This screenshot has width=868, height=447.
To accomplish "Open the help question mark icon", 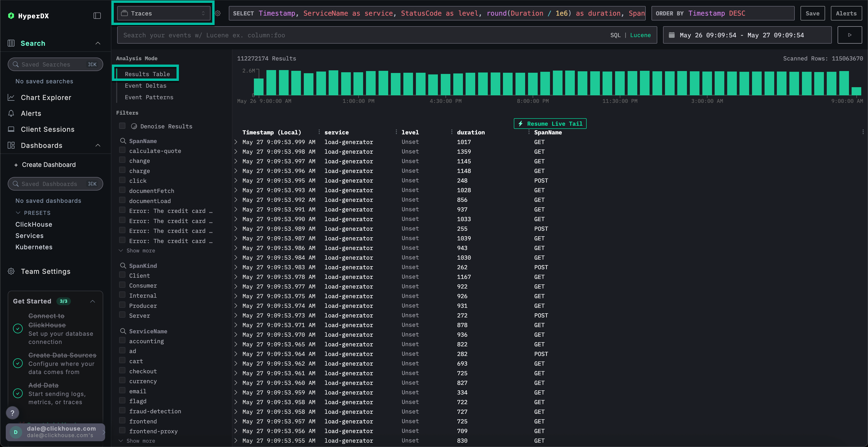I will [x=13, y=413].
